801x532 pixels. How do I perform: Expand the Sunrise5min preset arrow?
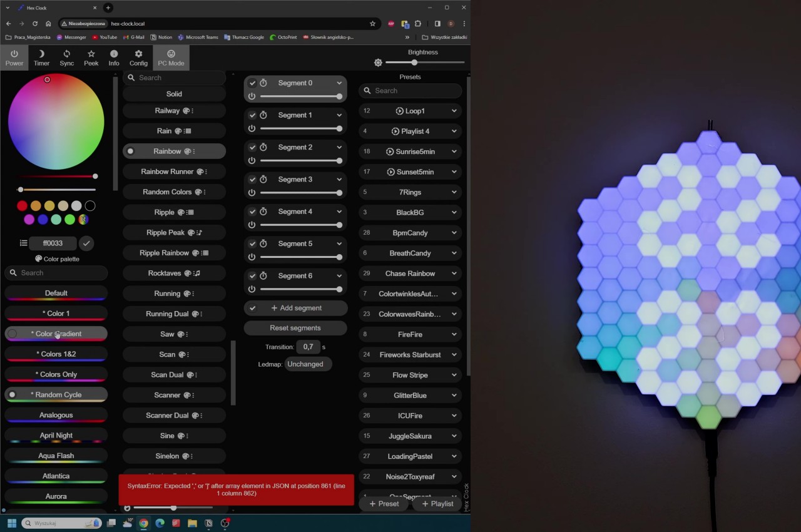(454, 151)
